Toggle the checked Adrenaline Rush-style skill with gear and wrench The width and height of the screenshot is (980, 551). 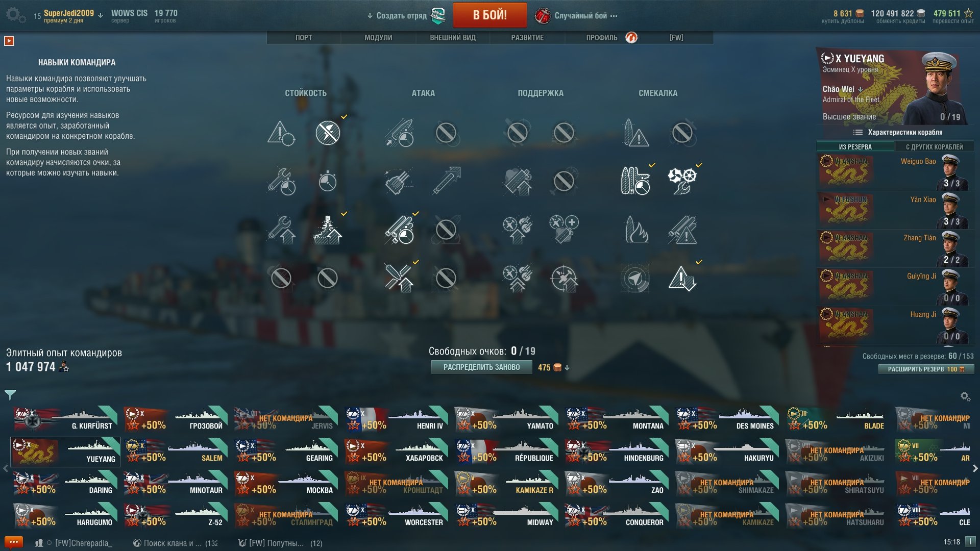point(682,181)
